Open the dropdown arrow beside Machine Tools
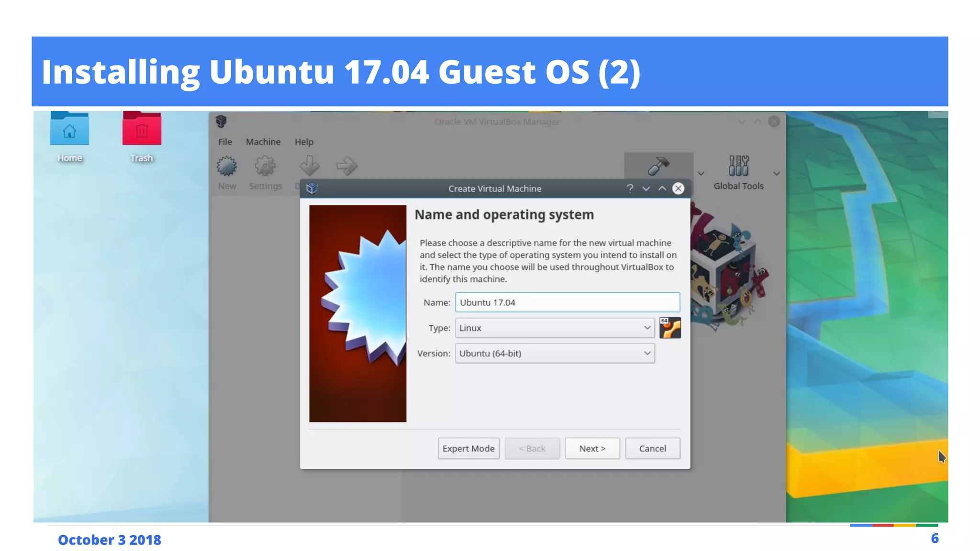Screen dimensions: 980x551 (701, 174)
